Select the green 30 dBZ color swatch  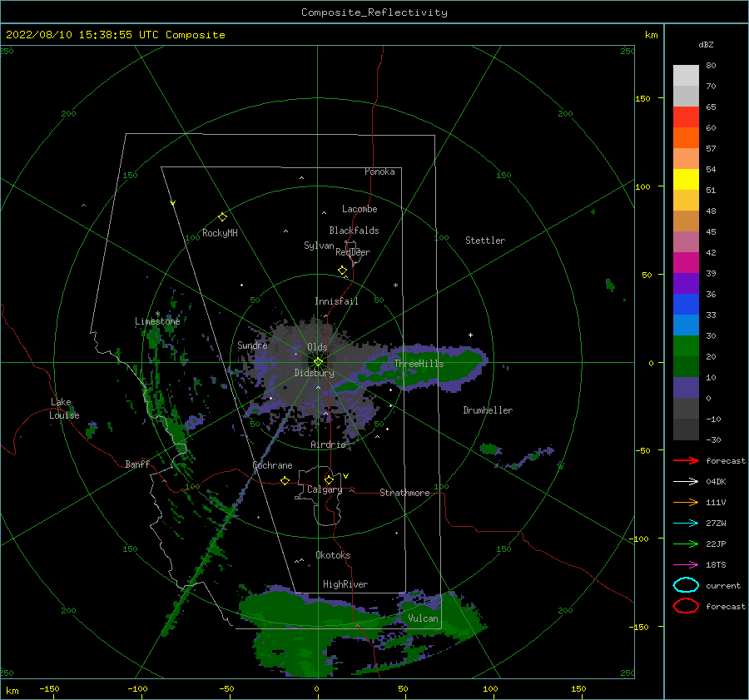686,346
